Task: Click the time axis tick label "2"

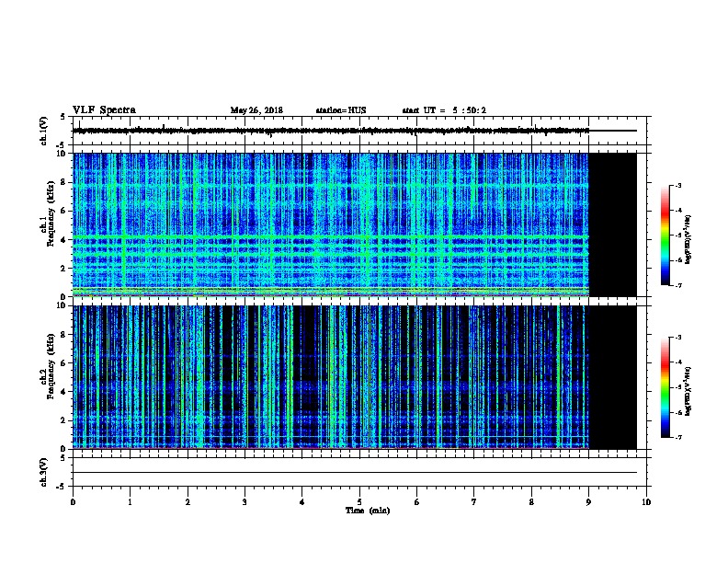Action: point(188,501)
